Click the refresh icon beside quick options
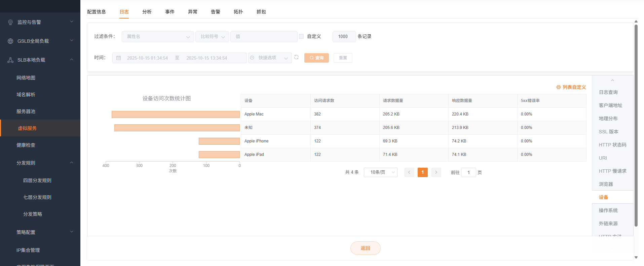Screen dimensions: 644x266 point(296,57)
